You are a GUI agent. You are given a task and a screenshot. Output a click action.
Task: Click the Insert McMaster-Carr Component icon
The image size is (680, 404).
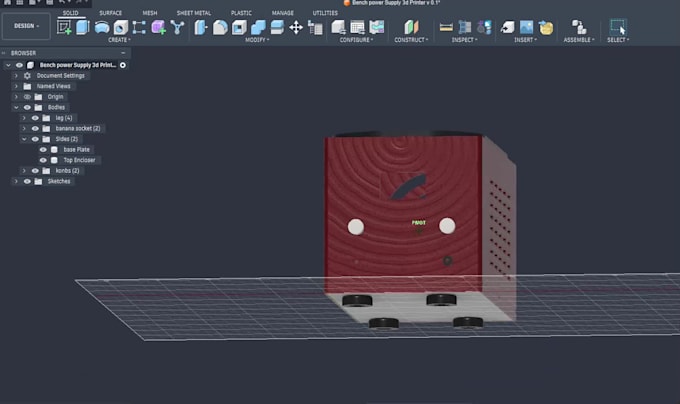(546, 27)
